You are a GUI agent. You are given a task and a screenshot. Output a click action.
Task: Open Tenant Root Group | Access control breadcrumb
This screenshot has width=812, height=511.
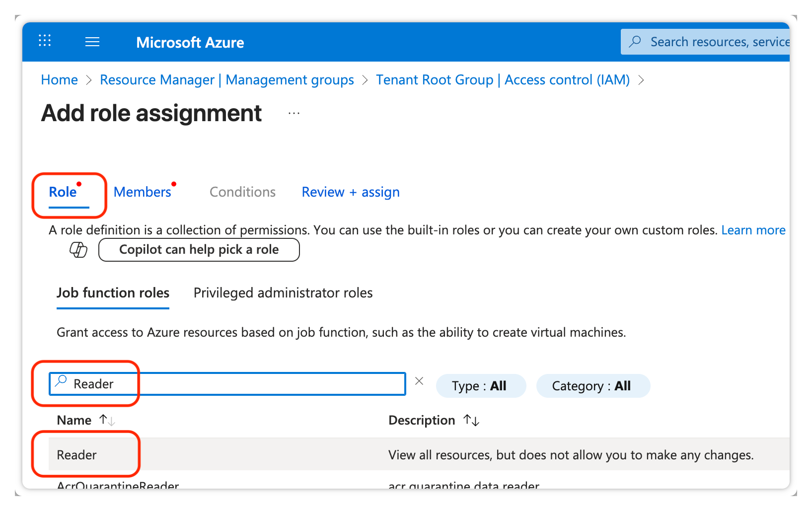tap(503, 80)
